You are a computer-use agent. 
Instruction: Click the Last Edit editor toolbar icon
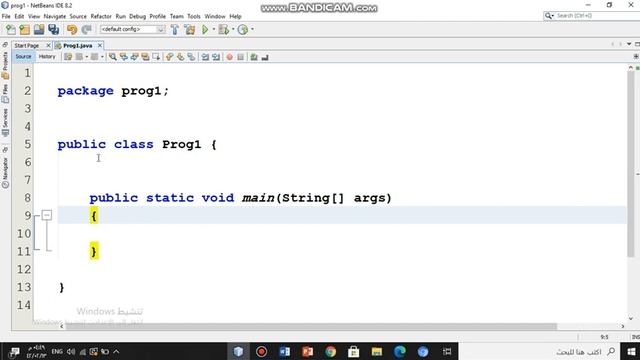68,57
